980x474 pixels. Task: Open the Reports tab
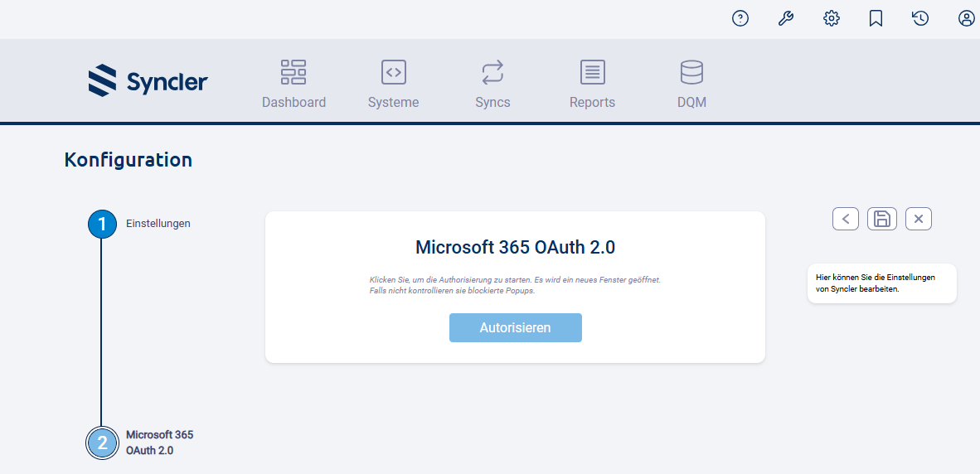pos(592,85)
